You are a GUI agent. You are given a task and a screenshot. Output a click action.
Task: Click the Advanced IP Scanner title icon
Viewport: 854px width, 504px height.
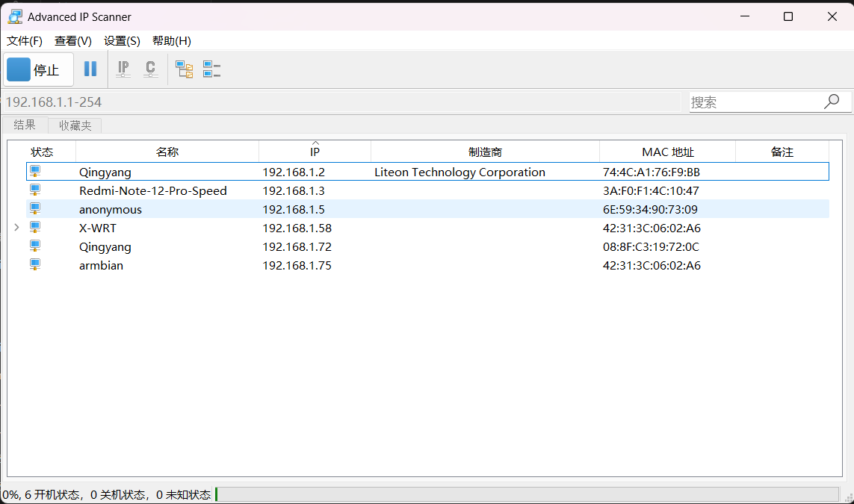(15, 16)
